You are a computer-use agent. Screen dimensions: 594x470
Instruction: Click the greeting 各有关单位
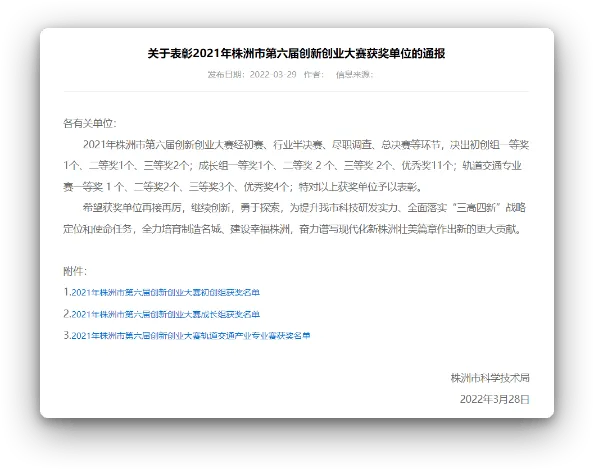[90, 123]
